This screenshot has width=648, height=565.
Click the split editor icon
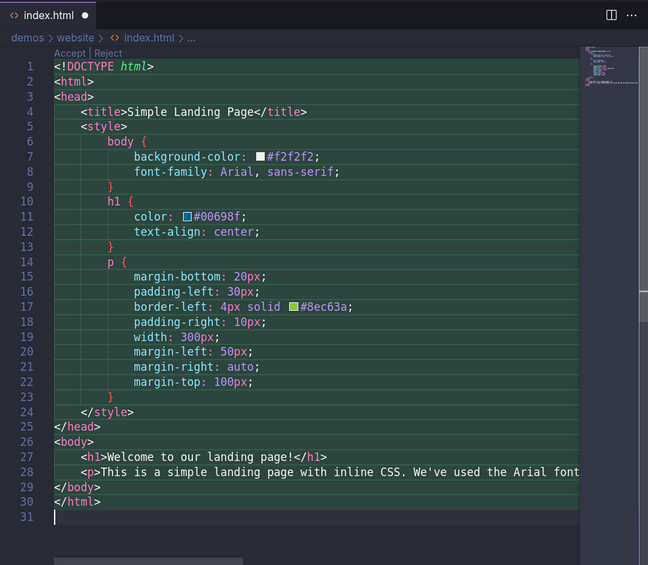point(611,15)
